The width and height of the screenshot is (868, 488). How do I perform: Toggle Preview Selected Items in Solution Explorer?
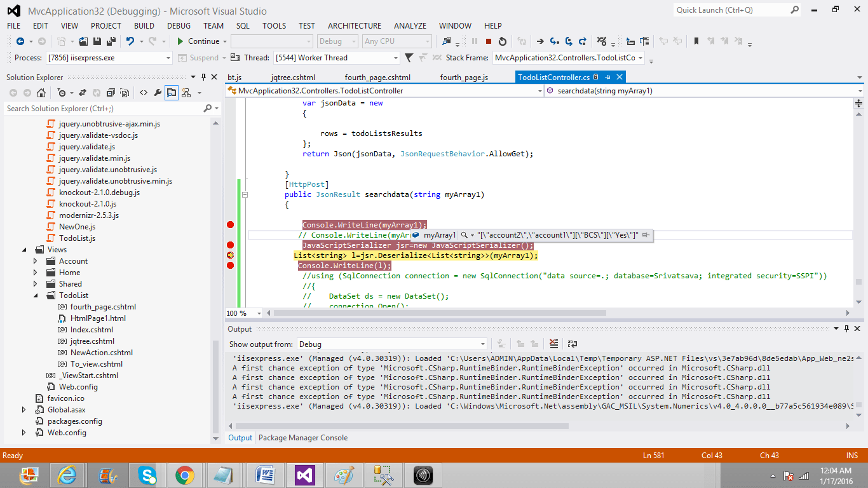172,93
